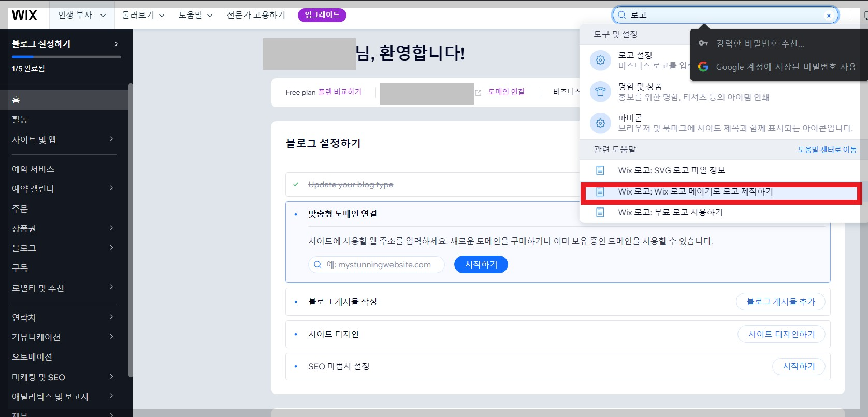Click the document icon beside 무료 로고 사용하기
Screen dimensions: 868x417
coord(600,212)
